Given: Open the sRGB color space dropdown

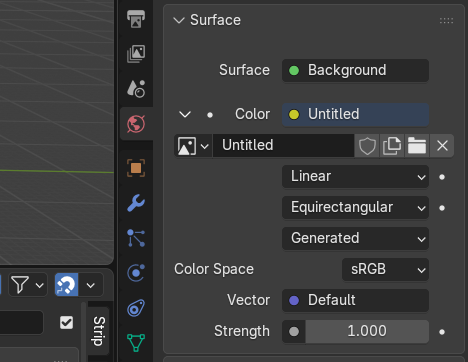Looking at the screenshot, I should (385, 269).
